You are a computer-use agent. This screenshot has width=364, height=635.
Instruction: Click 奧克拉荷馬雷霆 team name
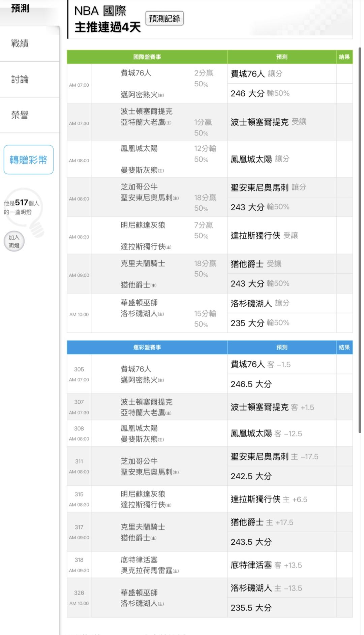click(x=150, y=570)
